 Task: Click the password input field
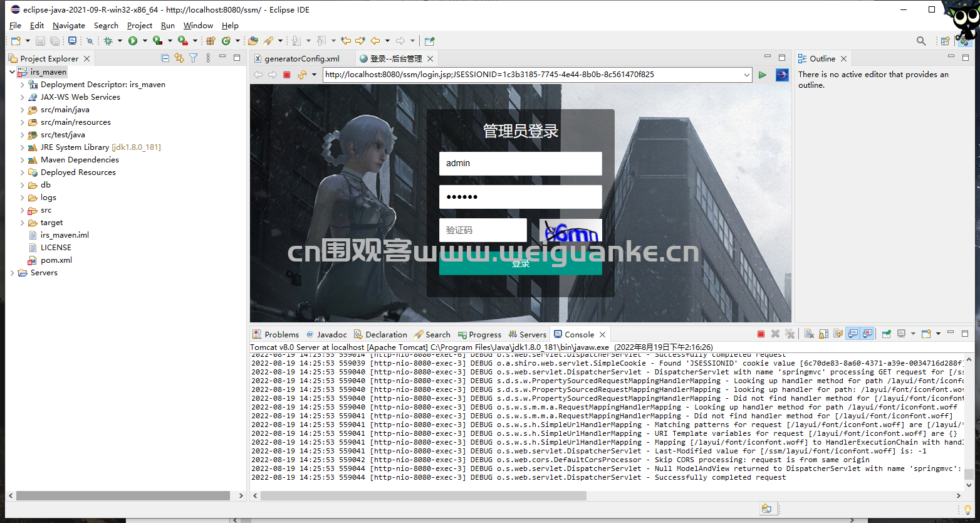coord(520,196)
